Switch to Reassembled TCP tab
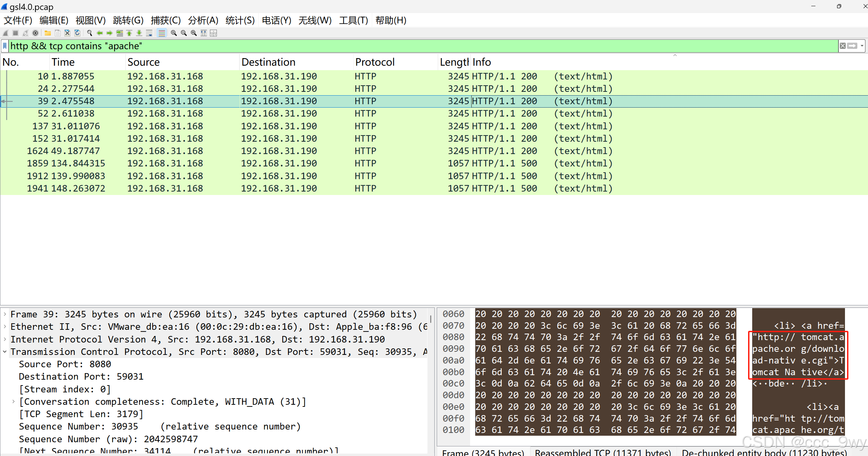 pos(603,452)
